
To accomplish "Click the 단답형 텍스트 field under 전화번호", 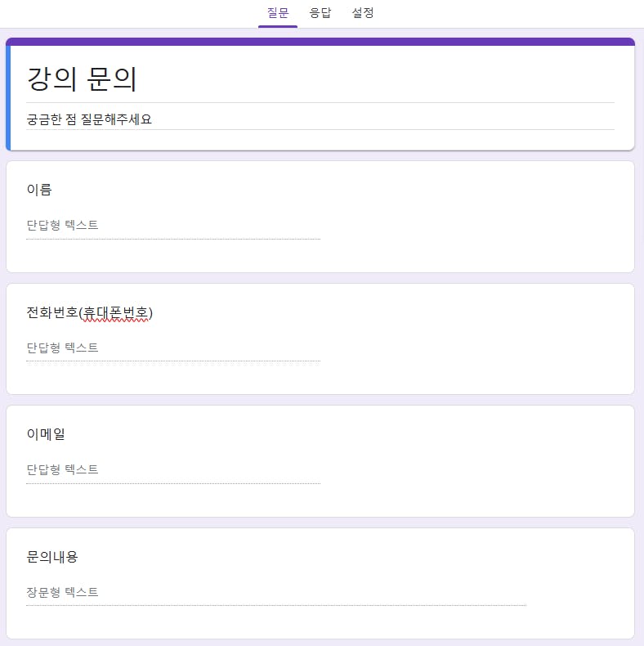I will click(x=173, y=348).
